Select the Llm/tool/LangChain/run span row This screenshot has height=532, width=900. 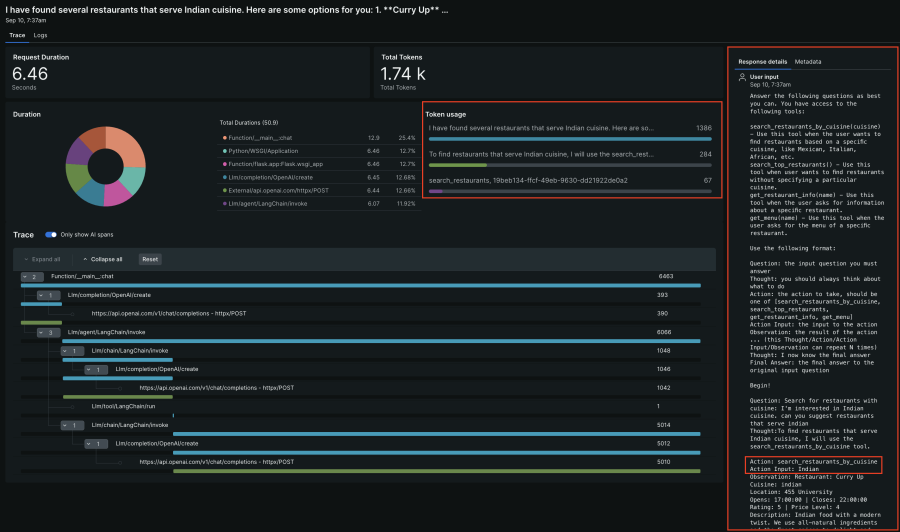[124, 406]
